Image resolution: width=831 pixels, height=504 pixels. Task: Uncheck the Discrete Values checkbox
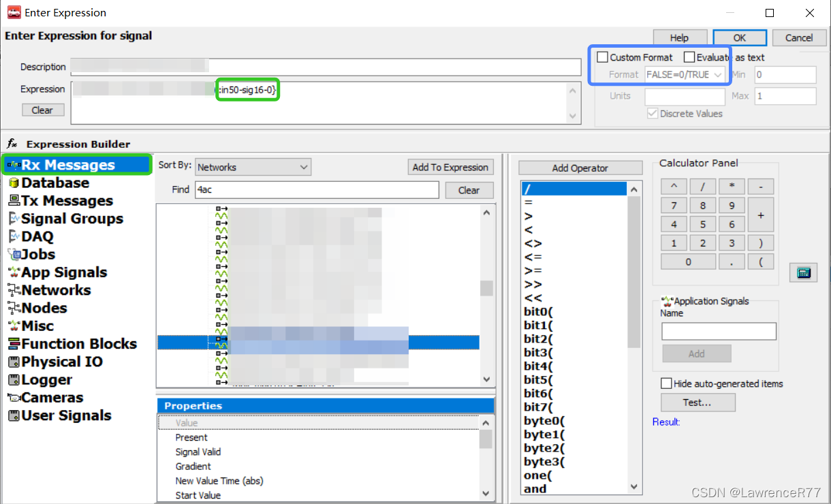(x=652, y=113)
